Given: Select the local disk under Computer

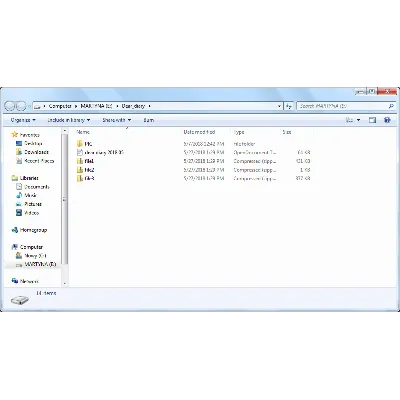Looking at the screenshot, I should pos(31,256).
